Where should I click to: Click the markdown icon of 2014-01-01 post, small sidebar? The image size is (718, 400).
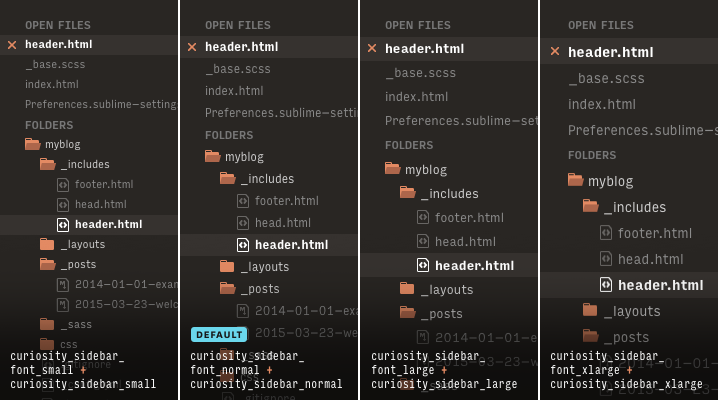point(63,285)
